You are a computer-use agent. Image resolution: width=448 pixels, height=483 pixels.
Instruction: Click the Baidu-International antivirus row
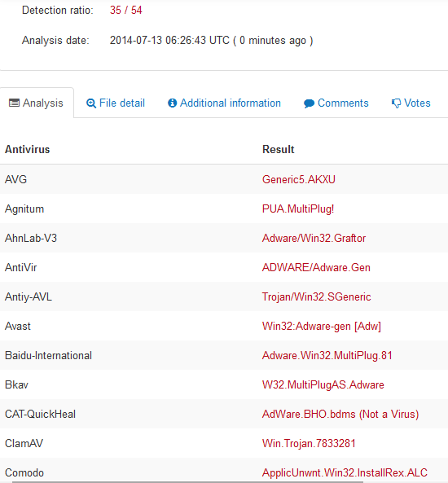point(224,355)
